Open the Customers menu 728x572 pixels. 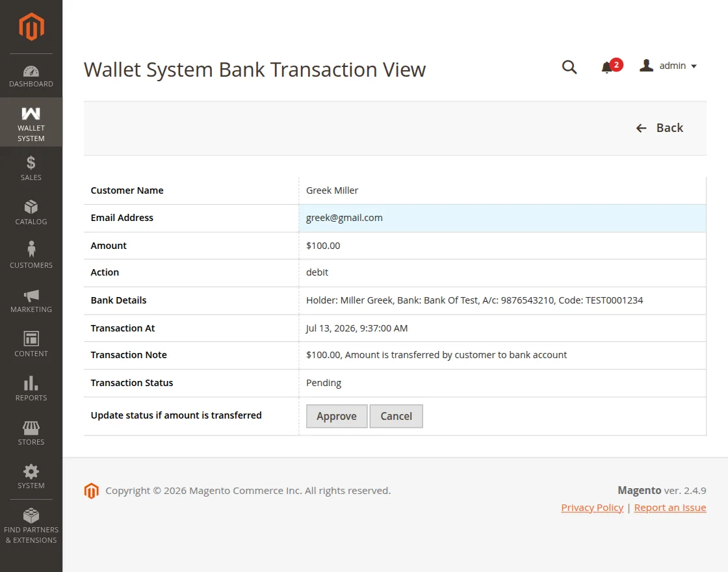pos(31,256)
